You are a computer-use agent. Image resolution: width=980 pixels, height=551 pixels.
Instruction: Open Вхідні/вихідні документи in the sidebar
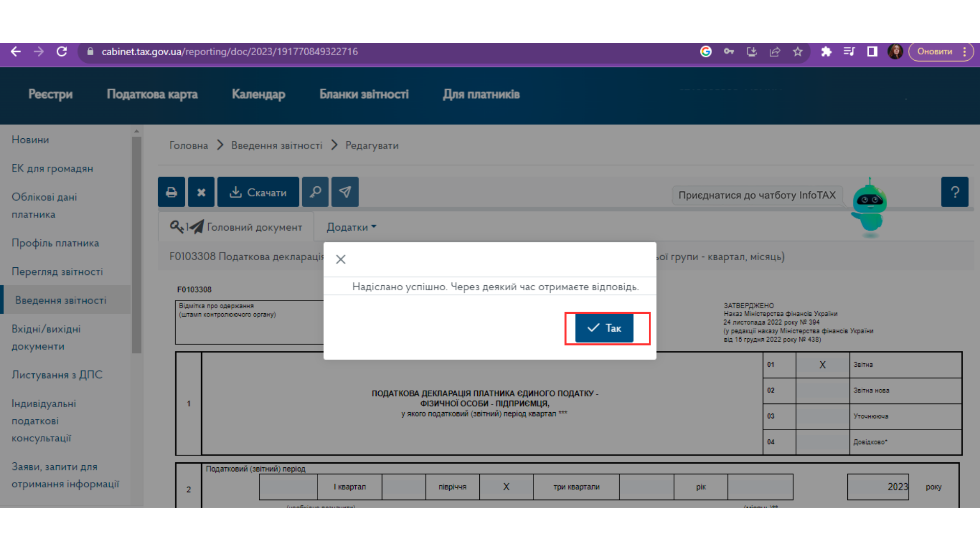[46, 337]
